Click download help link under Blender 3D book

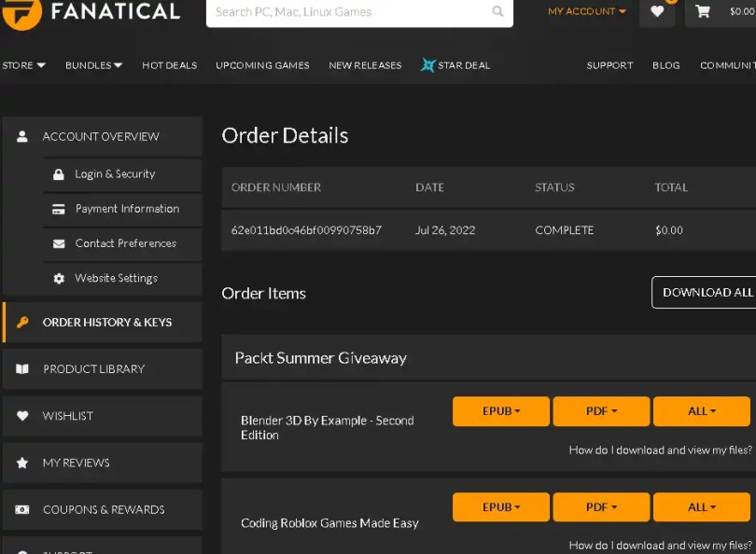660,450
